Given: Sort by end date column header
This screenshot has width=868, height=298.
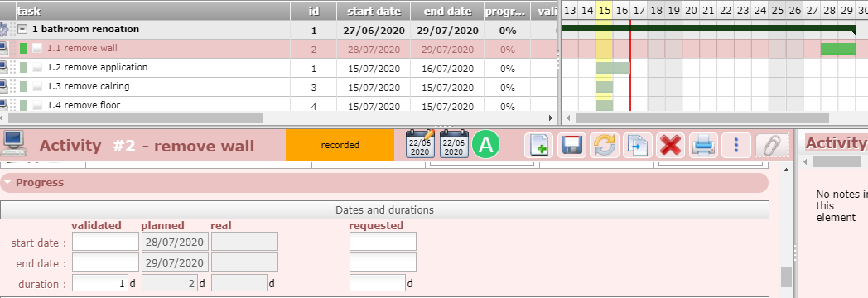Looking at the screenshot, I should point(447,11).
